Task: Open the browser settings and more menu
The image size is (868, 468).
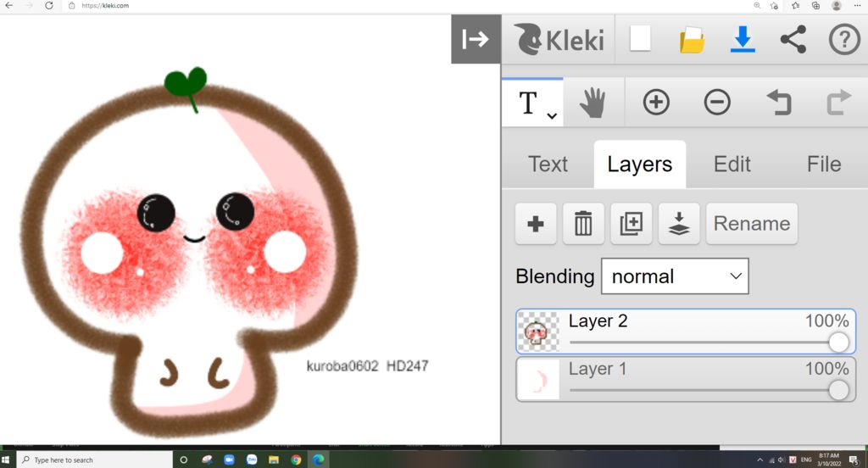Action: tap(858, 6)
